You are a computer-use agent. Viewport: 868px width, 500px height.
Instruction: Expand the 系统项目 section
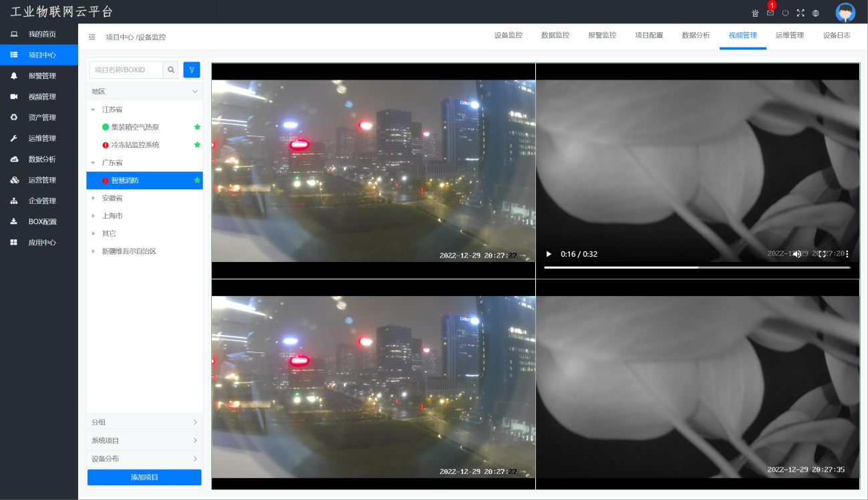[144, 441]
